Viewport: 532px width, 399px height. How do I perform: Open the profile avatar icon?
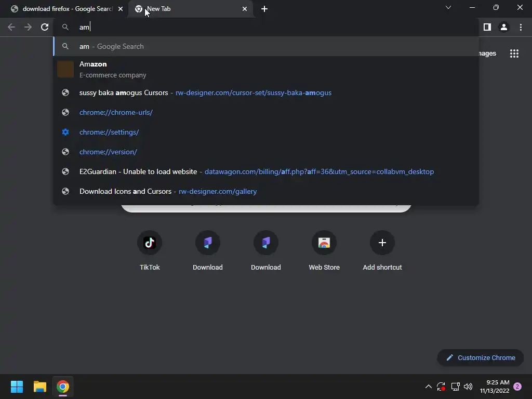click(x=504, y=27)
